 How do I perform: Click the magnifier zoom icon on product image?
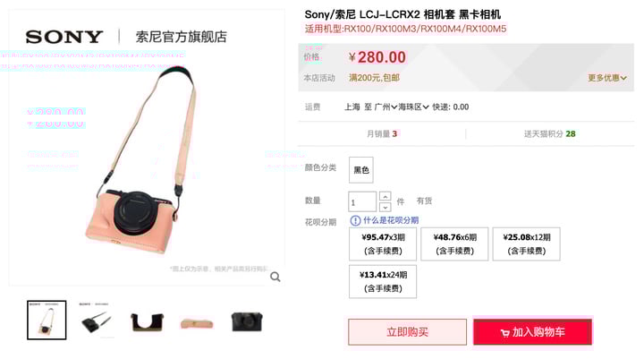point(275,278)
